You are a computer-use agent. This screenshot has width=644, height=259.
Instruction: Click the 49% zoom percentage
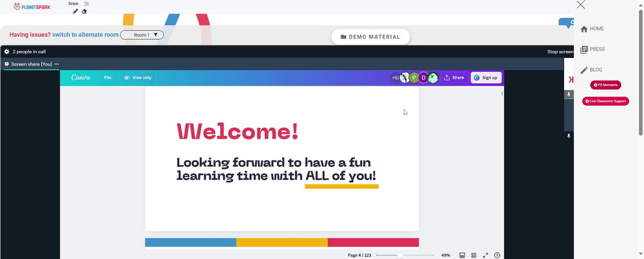[x=446, y=255]
